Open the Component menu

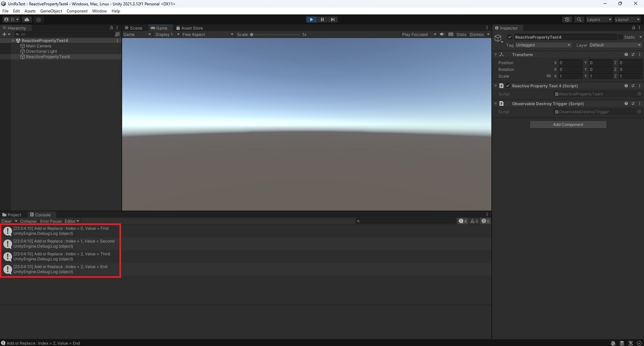[77, 11]
